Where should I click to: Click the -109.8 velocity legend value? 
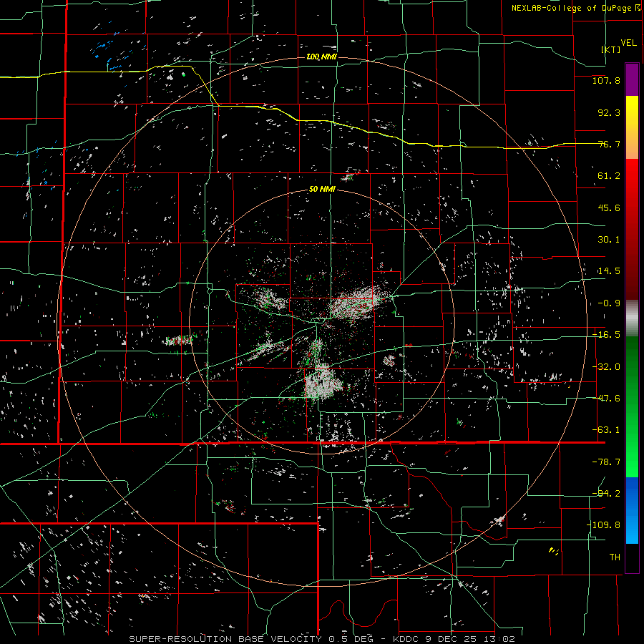coord(604,525)
